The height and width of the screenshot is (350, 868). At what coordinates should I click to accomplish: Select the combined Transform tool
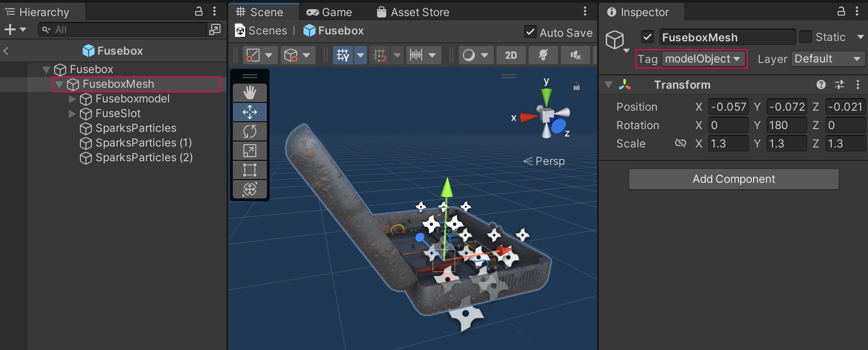(249, 189)
